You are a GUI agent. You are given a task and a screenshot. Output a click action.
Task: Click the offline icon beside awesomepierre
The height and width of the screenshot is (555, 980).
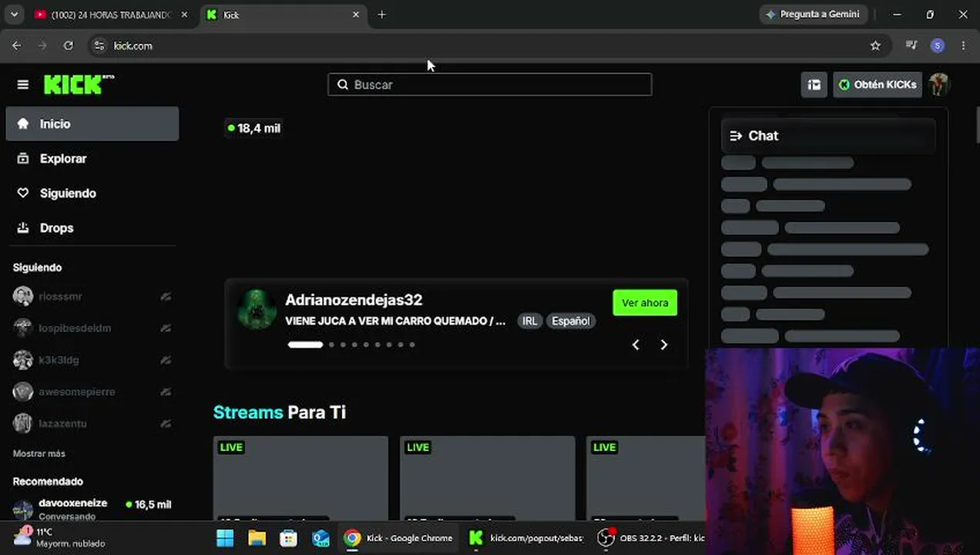[166, 392]
